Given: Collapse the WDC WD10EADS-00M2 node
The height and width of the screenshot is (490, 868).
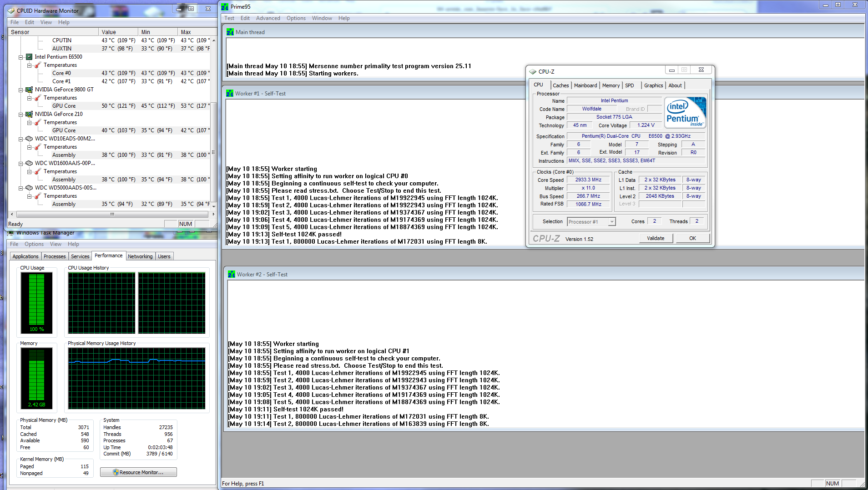Looking at the screenshot, I should pos(20,139).
